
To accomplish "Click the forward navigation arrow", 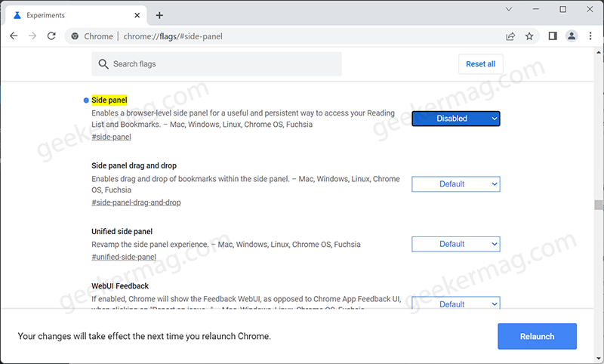I will pyautogui.click(x=32, y=36).
